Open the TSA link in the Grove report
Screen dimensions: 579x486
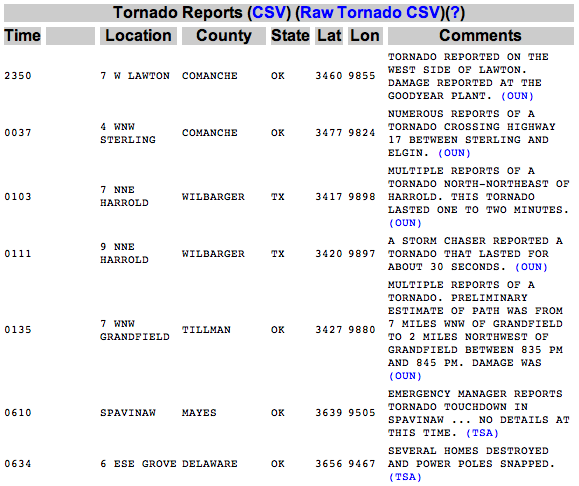(x=405, y=477)
